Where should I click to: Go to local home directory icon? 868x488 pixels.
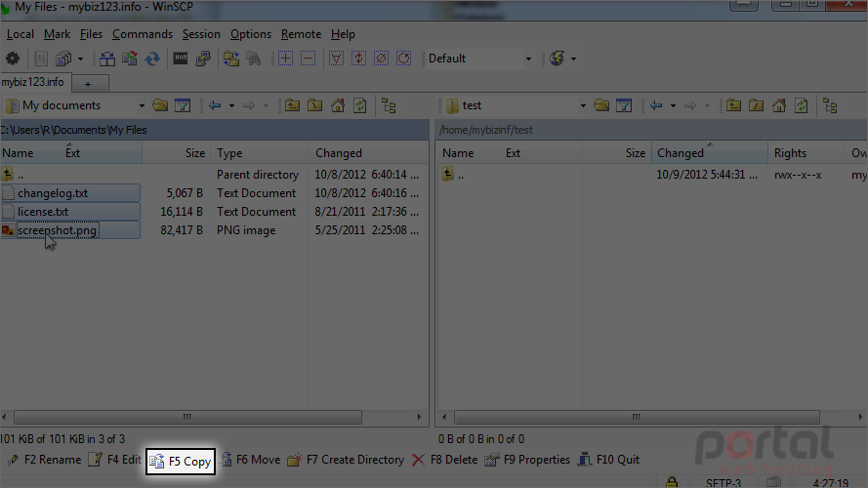click(x=338, y=105)
